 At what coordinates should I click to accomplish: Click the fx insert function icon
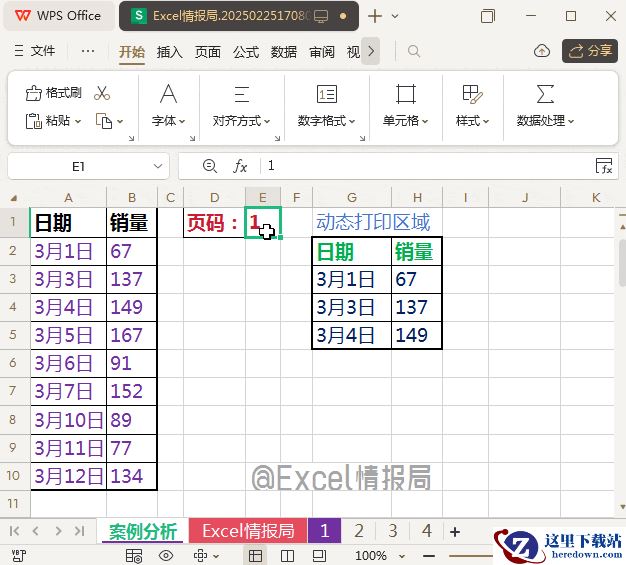(x=240, y=166)
